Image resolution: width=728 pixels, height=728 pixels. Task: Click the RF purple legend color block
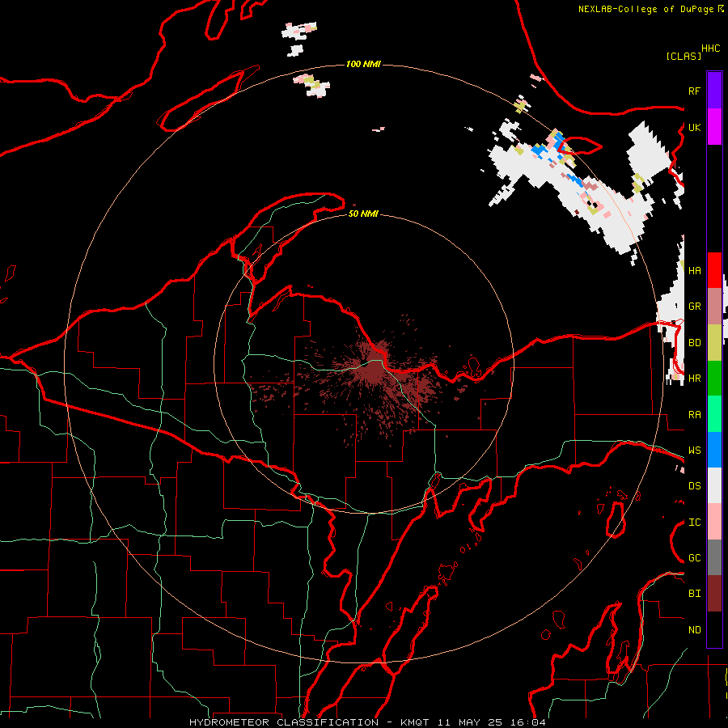point(714,91)
